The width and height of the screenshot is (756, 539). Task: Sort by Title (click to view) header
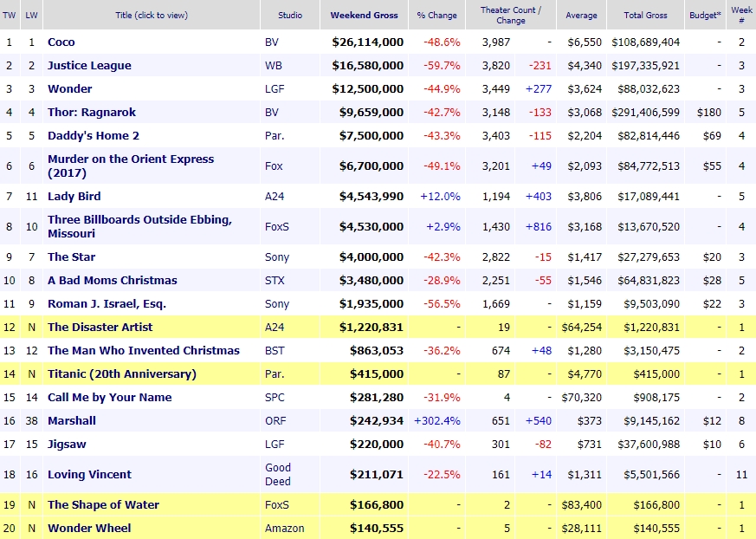152,15
